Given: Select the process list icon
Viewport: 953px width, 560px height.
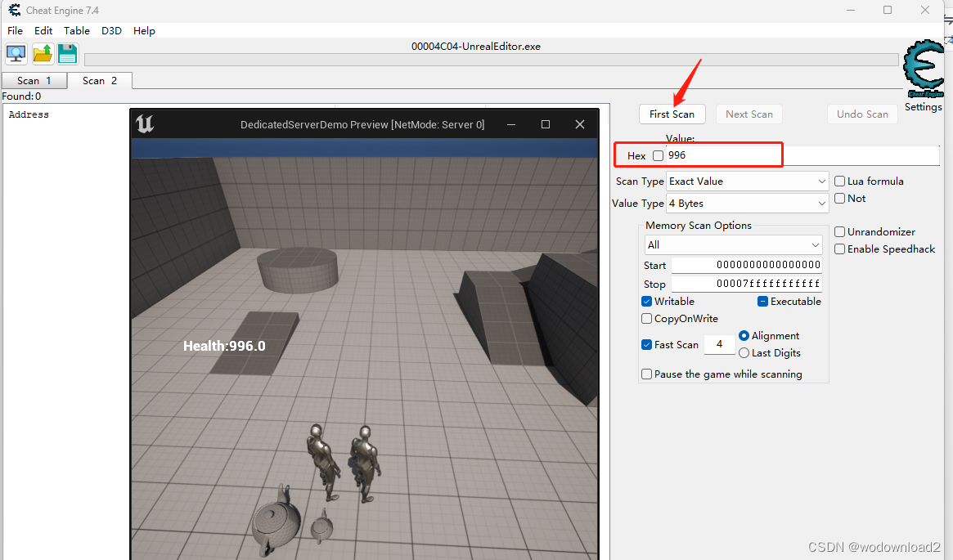Looking at the screenshot, I should 16,53.
